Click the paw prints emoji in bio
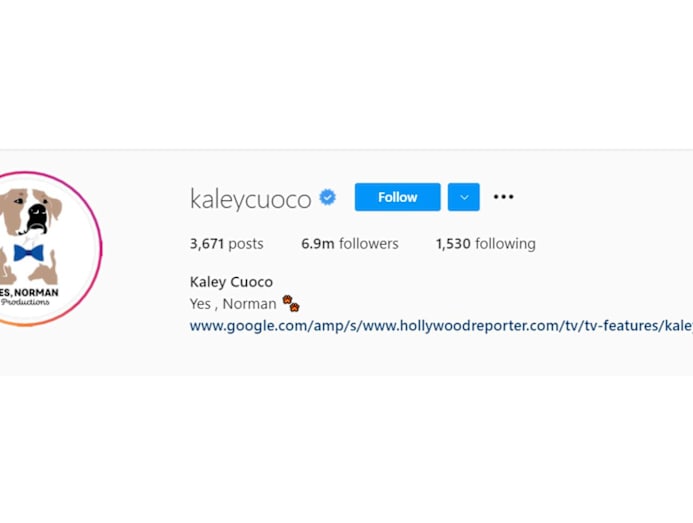This screenshot has width=693, height=523. click(x=291, y=303)
